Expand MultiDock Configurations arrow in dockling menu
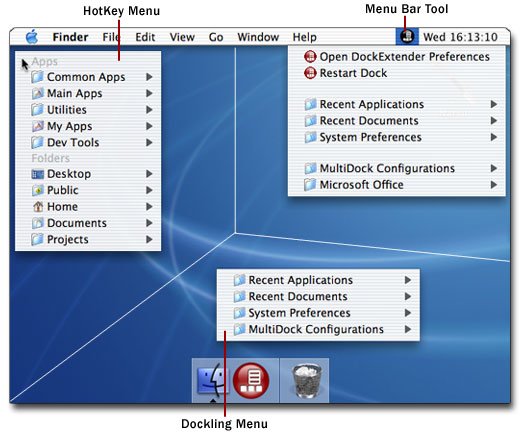The image size is (520, 432). click(x=407, y=329)
